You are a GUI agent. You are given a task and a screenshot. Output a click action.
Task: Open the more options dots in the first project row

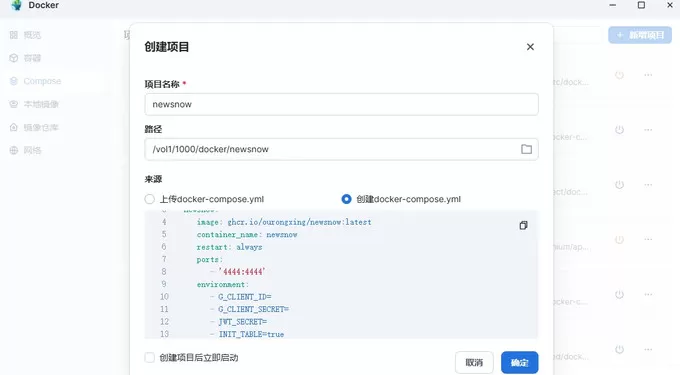pyautogui.click(x=648, y=75)
